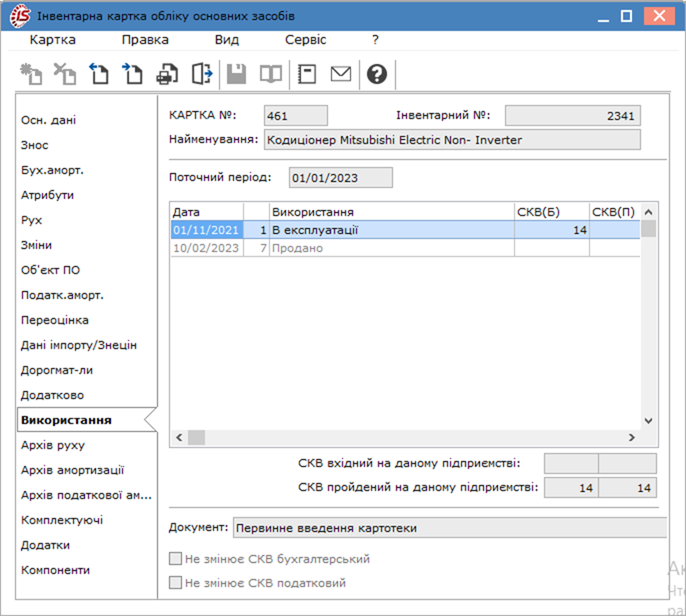Click the СКВ(П) column header
The height and width of the screenshot is (616, 686).
pos(614,212)
